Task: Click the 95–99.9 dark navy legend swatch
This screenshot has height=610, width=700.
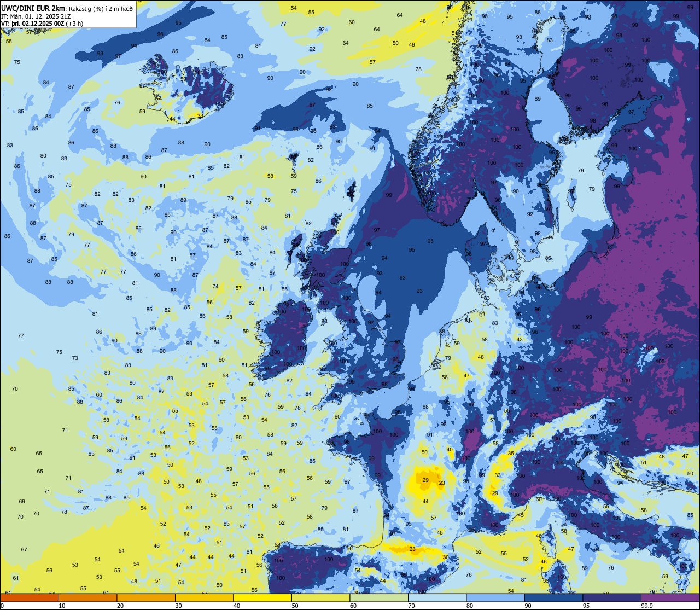Action: click(x=612, y=597)
